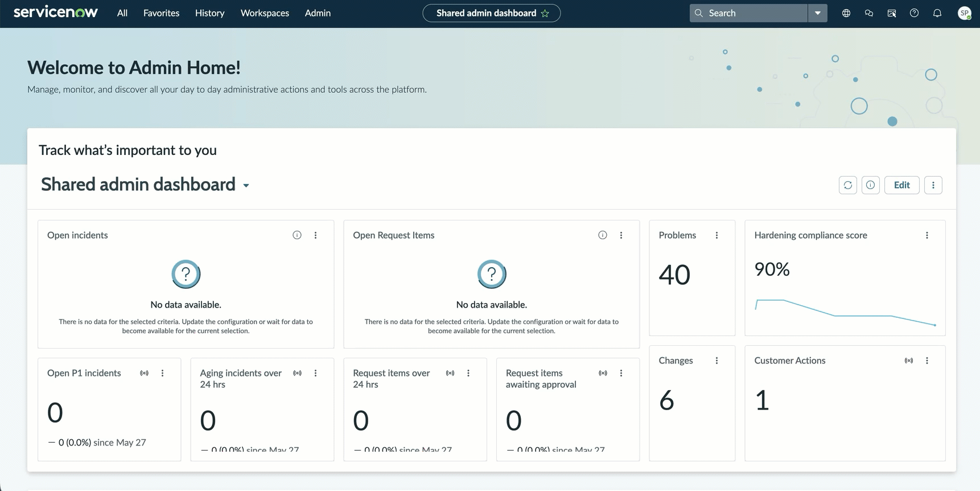Open the Favorites menu
This screenshot has height=491, width=980.
click(x=161, y=13)
